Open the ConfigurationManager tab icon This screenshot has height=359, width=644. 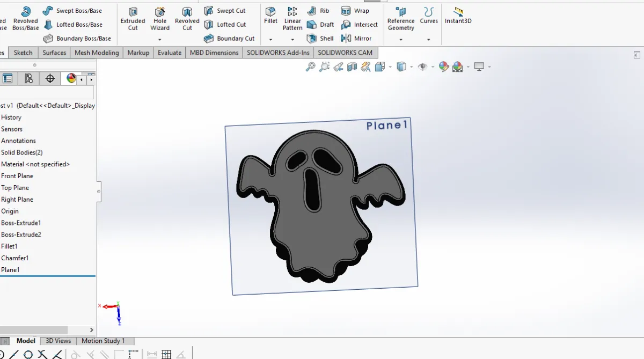click(x=29, y=79)
